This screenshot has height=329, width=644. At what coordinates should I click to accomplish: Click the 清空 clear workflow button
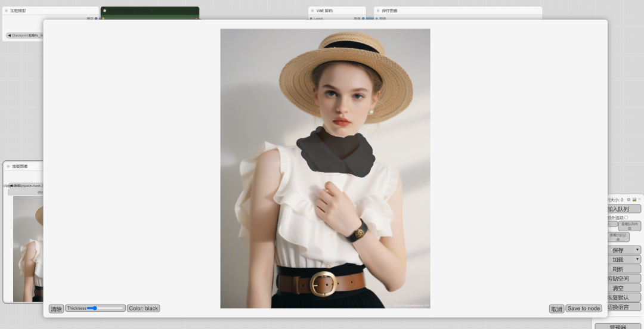[624, 288]
